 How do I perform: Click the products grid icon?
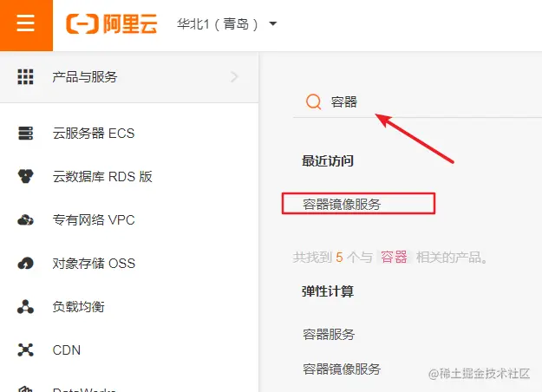25,76
